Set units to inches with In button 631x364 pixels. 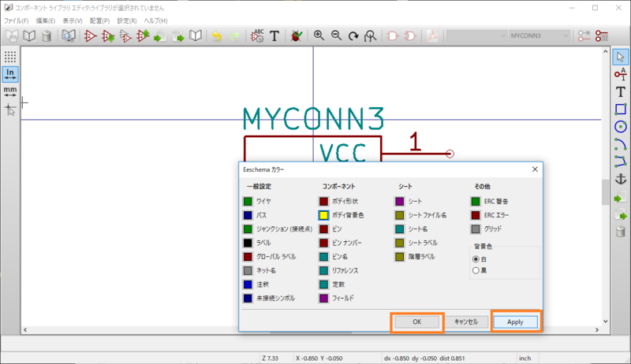(10, 74)
